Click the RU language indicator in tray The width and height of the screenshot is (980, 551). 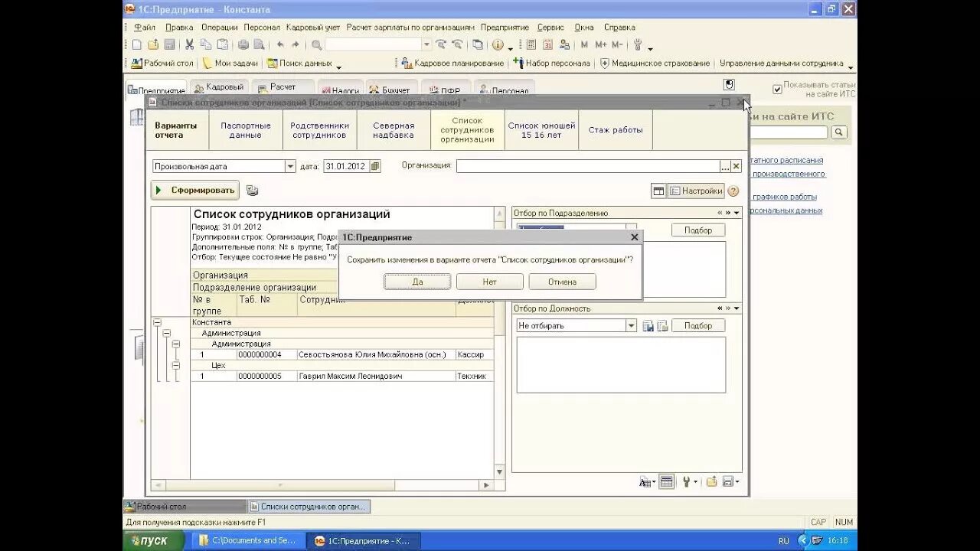point(784,541)
